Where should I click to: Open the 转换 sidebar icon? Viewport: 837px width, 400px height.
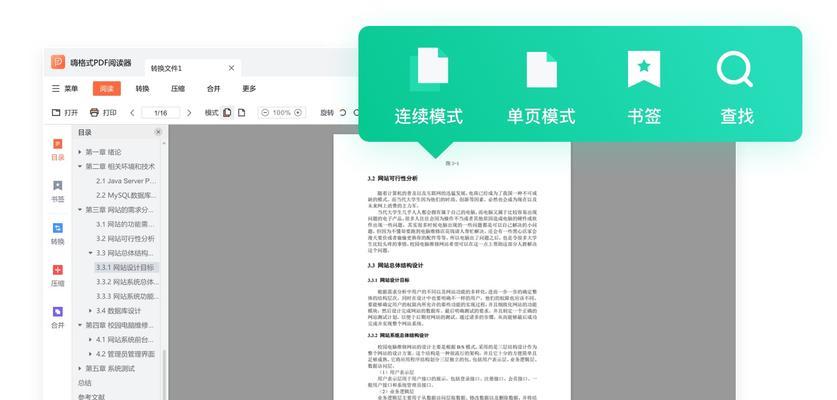pyautogui.click(x=58, y=228)
